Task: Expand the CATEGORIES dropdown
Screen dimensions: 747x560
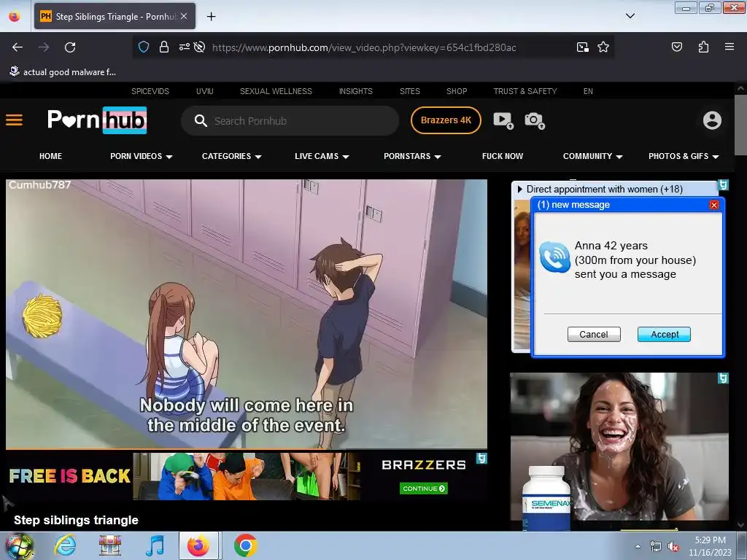Action: pos(231,156)
